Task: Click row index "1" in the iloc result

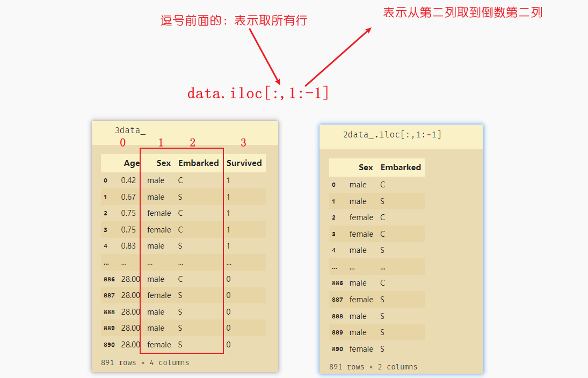Action: (333, 201)
